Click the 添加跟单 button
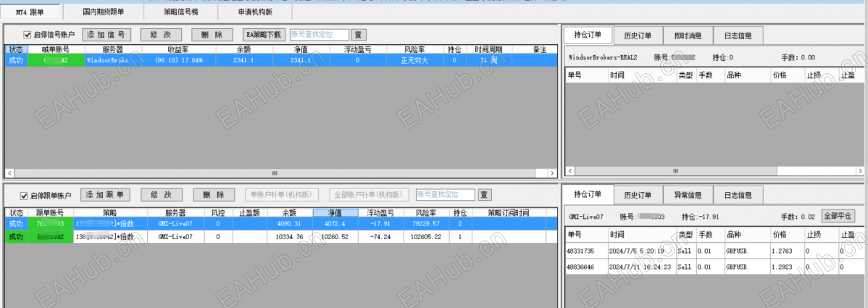This screenshot has height=308, width=868. click(x=105, y=195)
